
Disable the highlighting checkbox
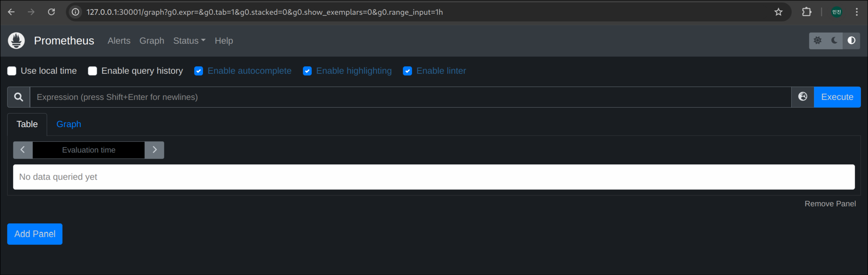pyautogui.click(x=307, y=71)
